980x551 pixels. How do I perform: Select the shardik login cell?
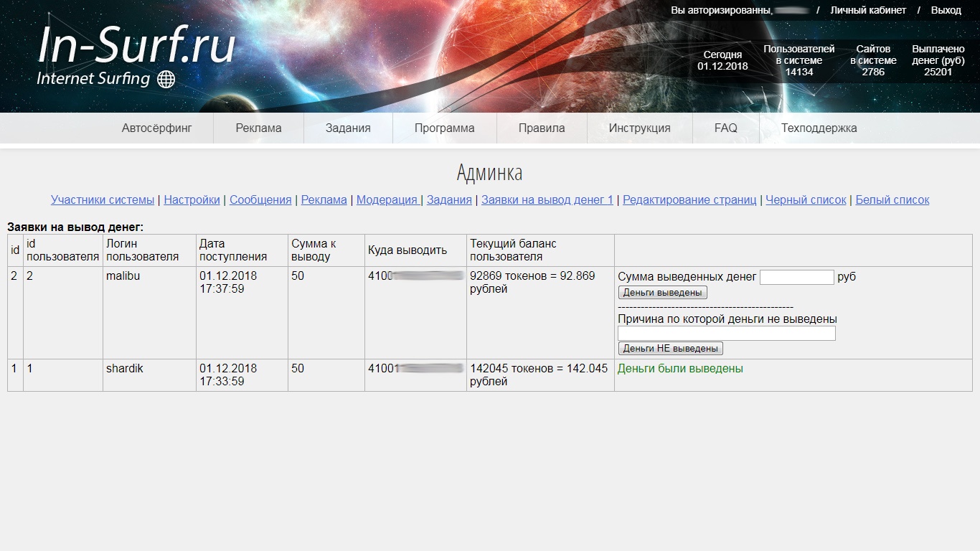[149, 375]
